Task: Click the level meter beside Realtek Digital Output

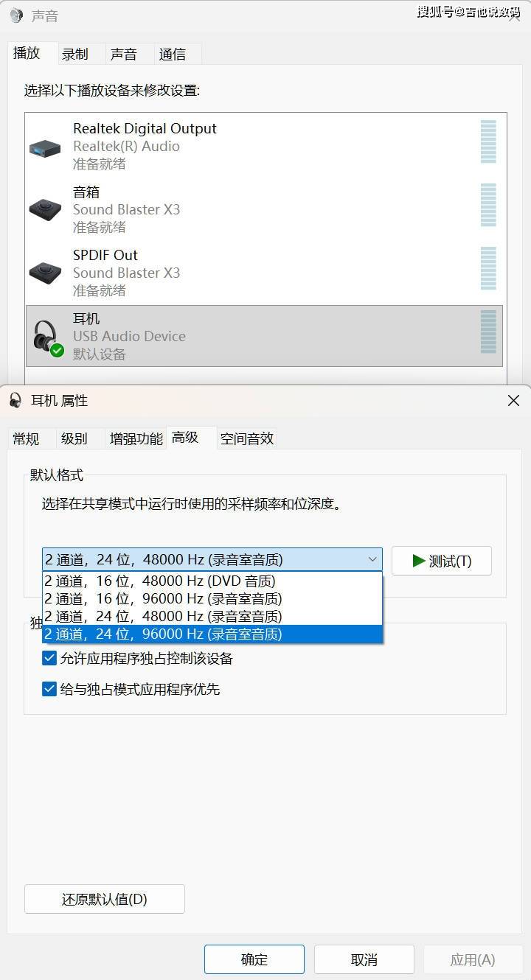Action: 488,142
